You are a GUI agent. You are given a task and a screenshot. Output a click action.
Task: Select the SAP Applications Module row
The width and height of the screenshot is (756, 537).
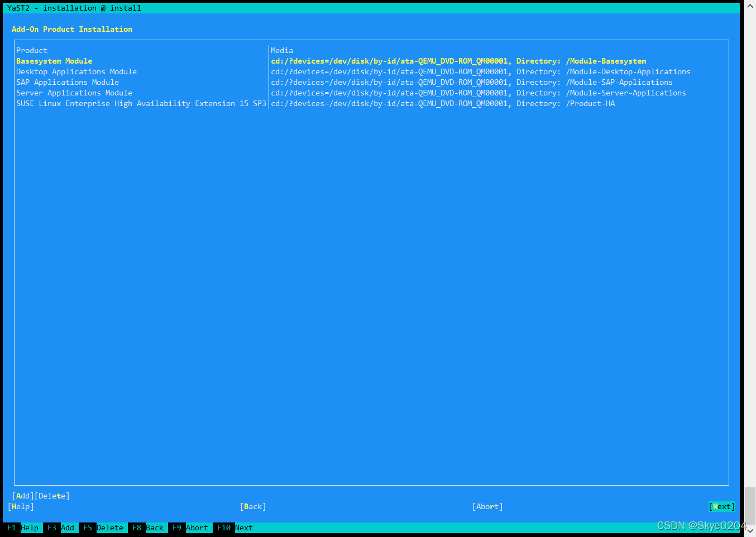[371, 83]
